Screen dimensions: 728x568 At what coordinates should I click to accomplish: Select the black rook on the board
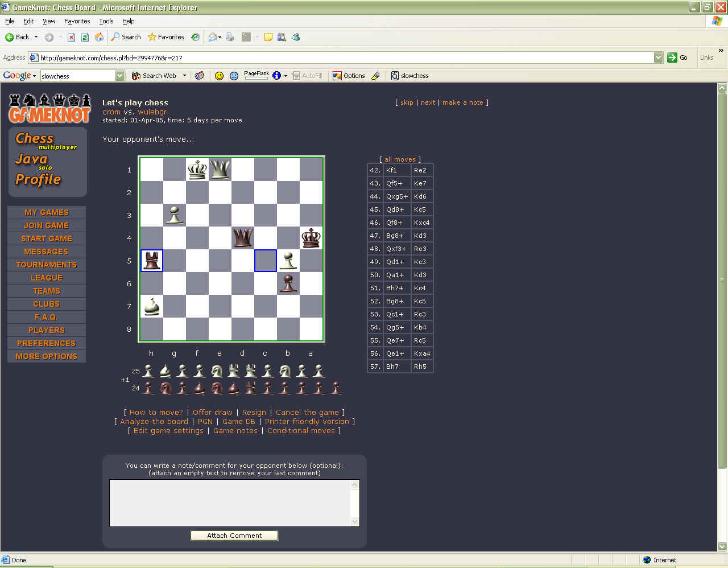click(151, 261)
